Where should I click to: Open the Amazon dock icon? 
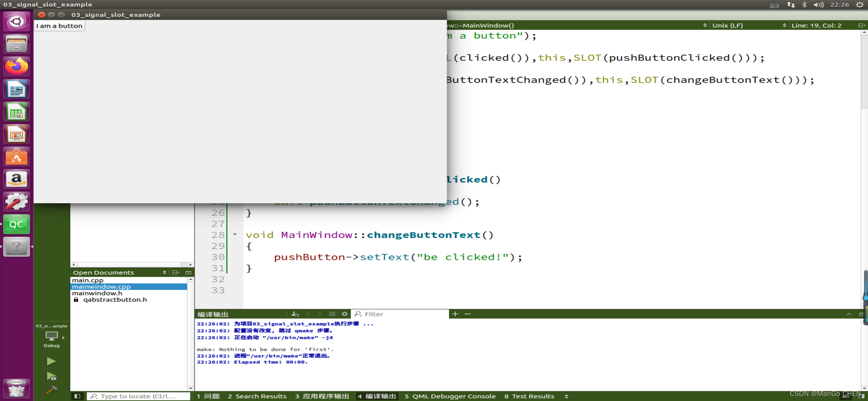click(x=16, y=180)
